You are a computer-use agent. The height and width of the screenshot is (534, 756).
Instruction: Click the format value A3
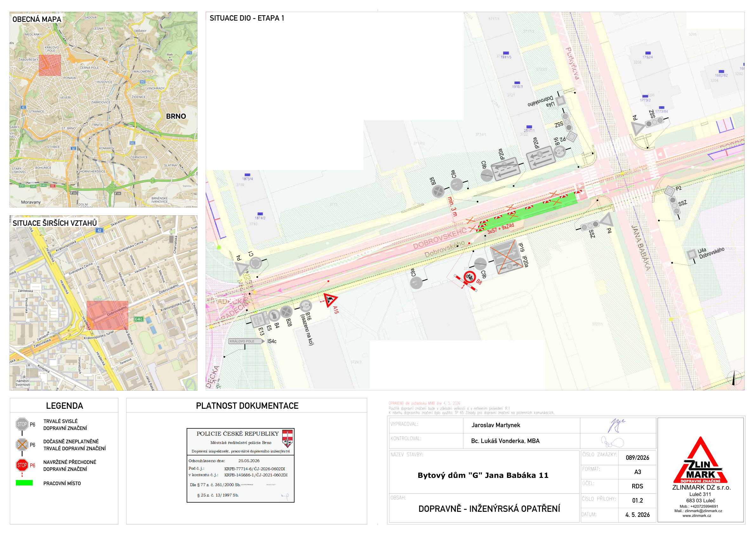tap(638, 472)
